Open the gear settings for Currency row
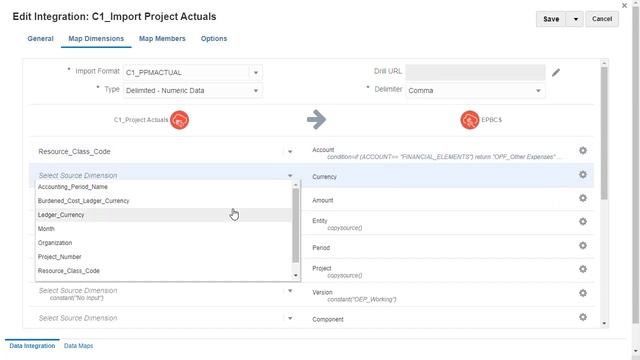The width and height of the screenshot is (640, 360). pos(583,175)
